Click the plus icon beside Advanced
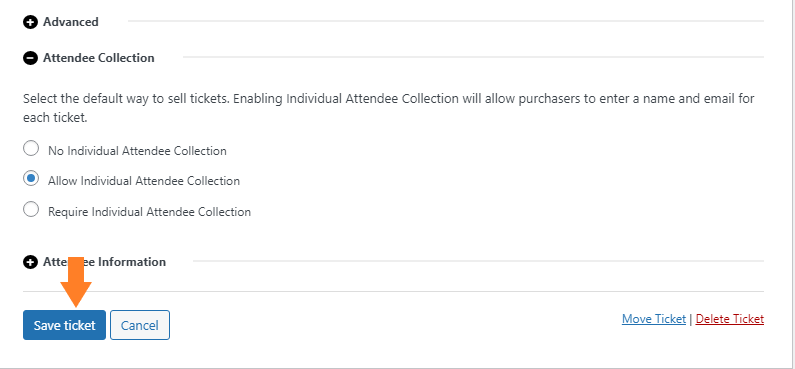Viewport: 795px width, 369px height. click(30, 22)
